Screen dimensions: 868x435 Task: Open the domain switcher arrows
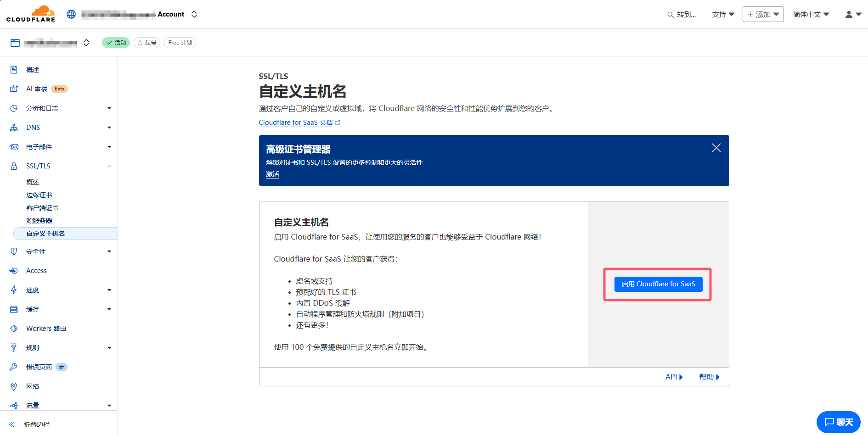click(86, 43)
